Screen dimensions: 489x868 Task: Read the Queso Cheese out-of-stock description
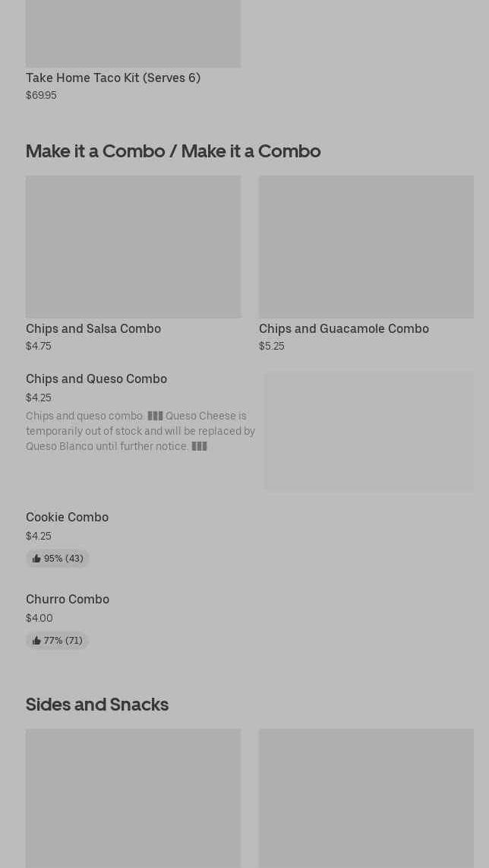click(140, 431)
